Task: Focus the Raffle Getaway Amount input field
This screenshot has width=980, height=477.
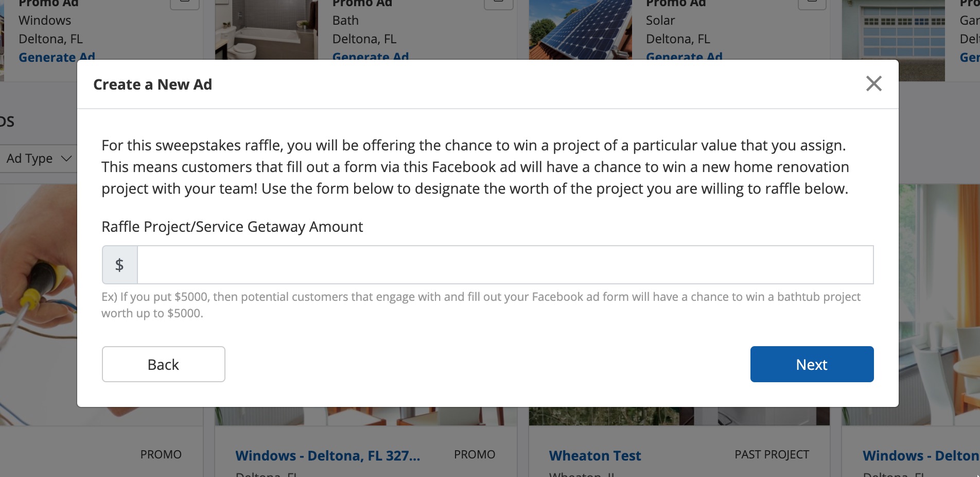Action: [505, 265]
